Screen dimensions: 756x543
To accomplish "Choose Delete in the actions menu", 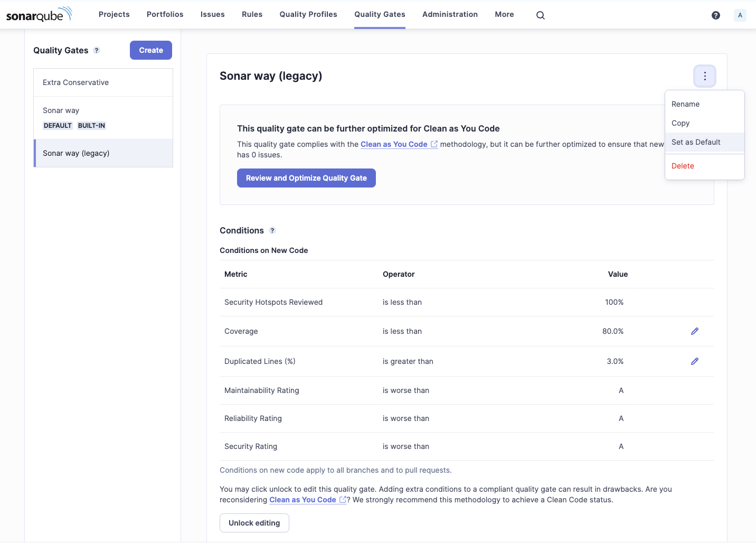I will coord(683,166).
